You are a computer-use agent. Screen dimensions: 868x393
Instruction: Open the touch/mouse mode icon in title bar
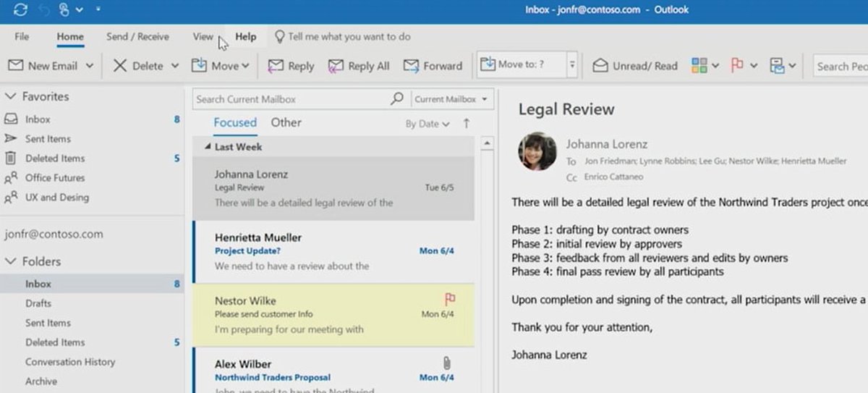(63, 10)
